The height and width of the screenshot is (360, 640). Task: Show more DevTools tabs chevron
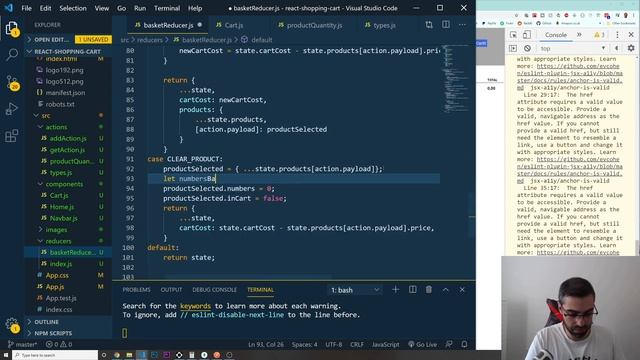pyautogui.click(x=579, y=35)
